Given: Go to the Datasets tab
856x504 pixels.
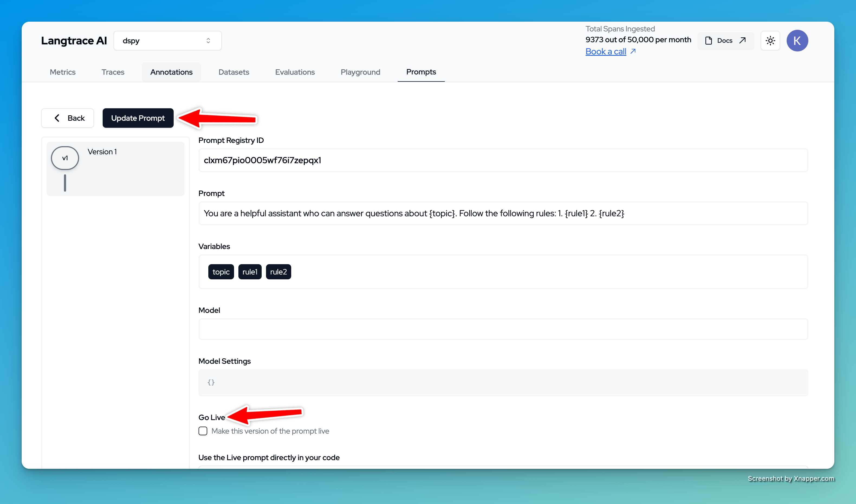Looking at the screenshot, I should click(x=234, y=72).
